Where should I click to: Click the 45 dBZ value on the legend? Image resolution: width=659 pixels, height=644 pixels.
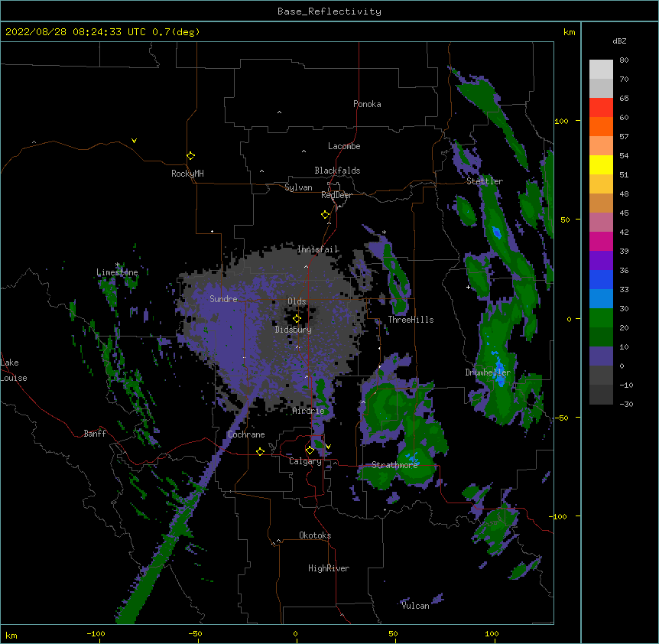tap(624, 213)
